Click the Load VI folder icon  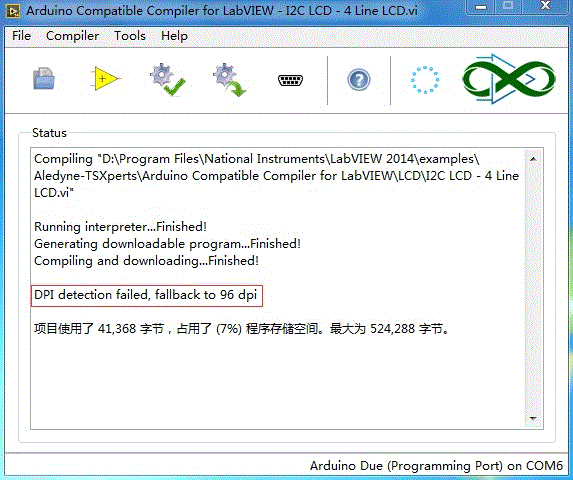[x=44, y=79]
